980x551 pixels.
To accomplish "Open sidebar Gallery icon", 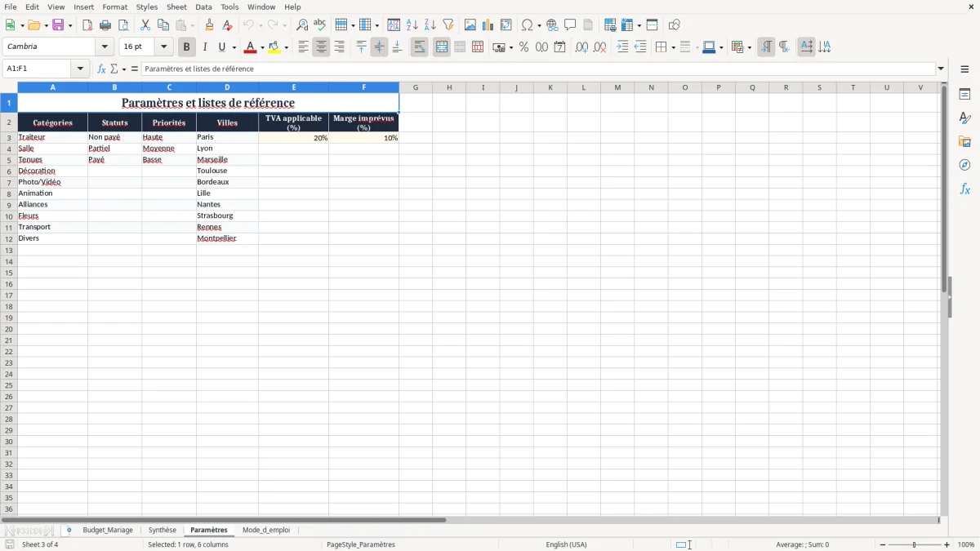I will click(964, 142).
